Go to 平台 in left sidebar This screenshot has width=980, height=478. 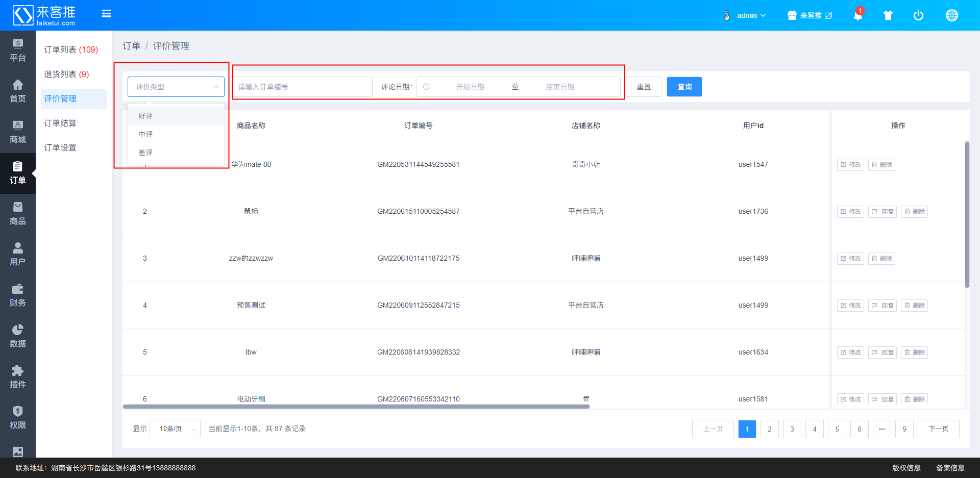tap(18, 51)
